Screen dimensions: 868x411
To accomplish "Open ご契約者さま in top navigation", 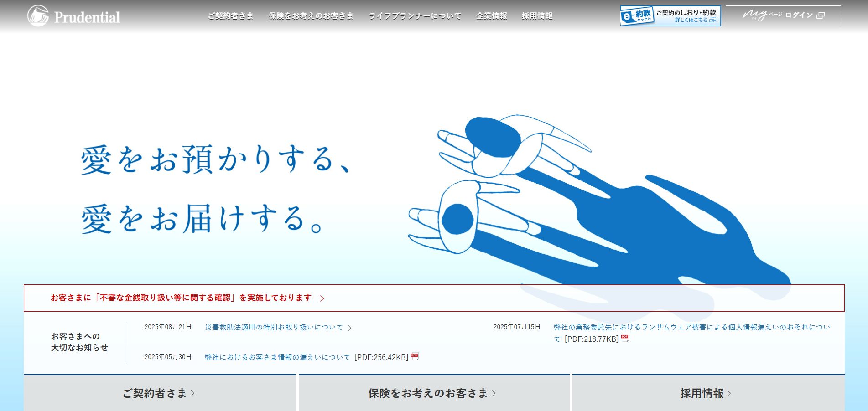I will click(x=231, y=16).
